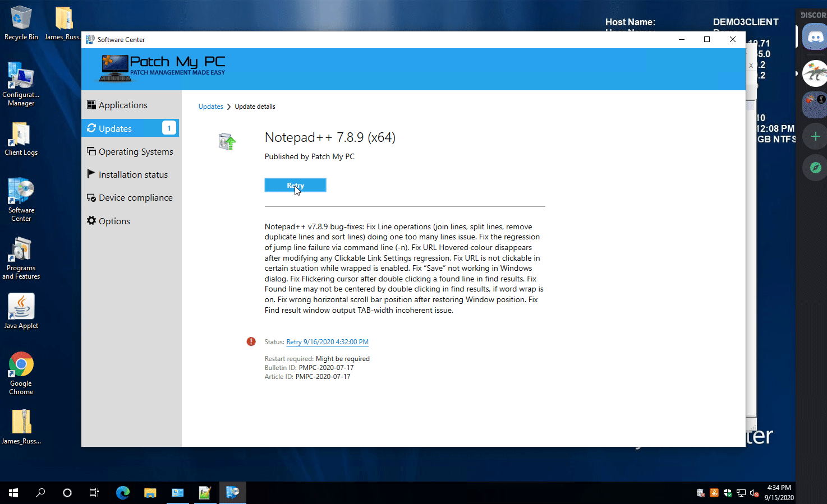The width and height of the screenshot is (827, 504).
Task: Select the Google Chrome desktop shortcut
Action: [21, 373]
